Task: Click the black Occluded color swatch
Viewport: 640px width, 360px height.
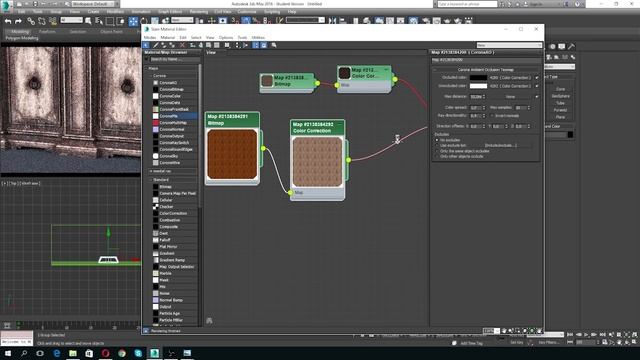Action: pyautogui.click(x=478, y=78)
